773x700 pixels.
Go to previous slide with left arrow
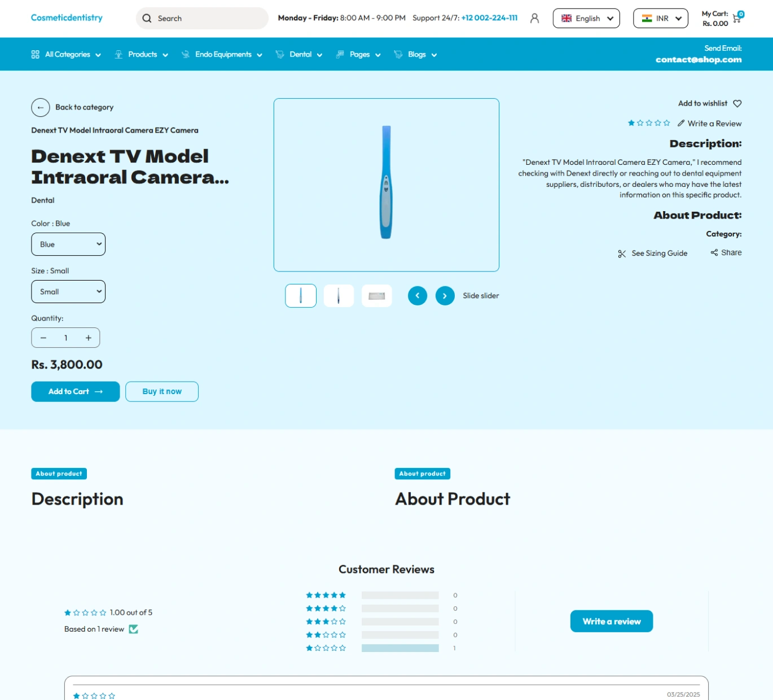point(418,295)
